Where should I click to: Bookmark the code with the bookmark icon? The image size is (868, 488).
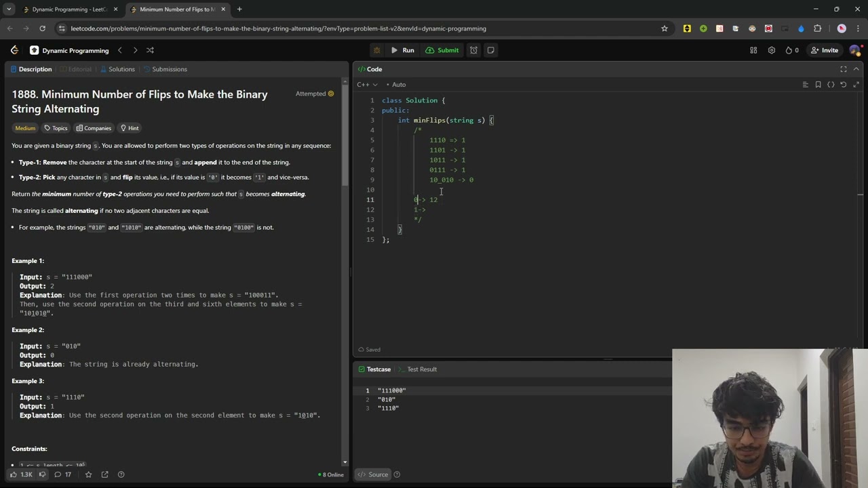(818, 85)
